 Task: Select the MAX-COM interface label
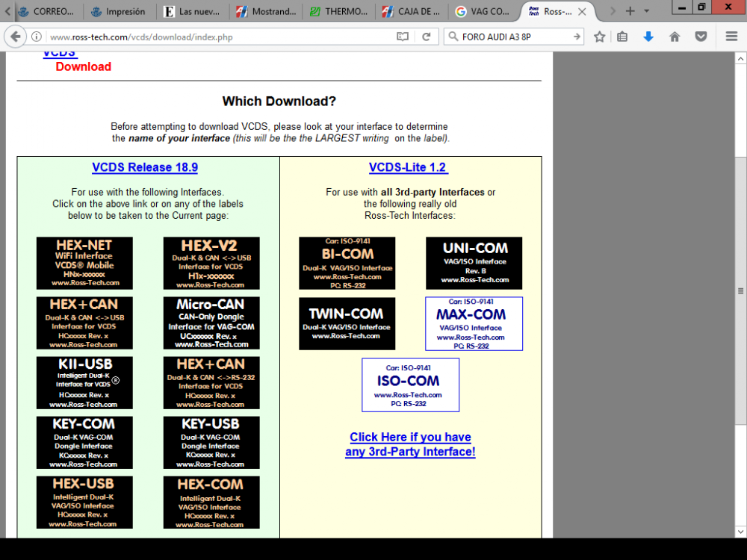474,324
